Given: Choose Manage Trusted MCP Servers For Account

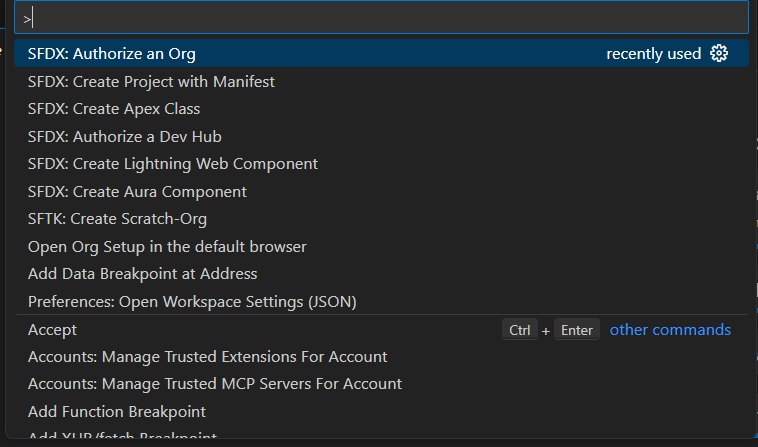Looking at the screenshot, I should click(215, 384).
